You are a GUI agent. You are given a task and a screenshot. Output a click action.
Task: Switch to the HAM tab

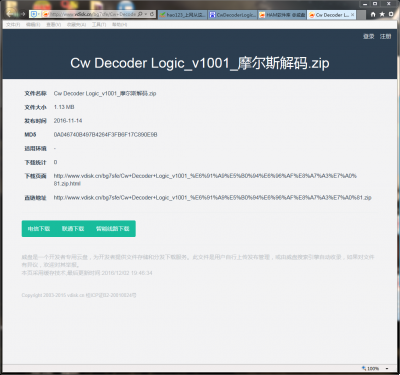(x=282, y=15)
